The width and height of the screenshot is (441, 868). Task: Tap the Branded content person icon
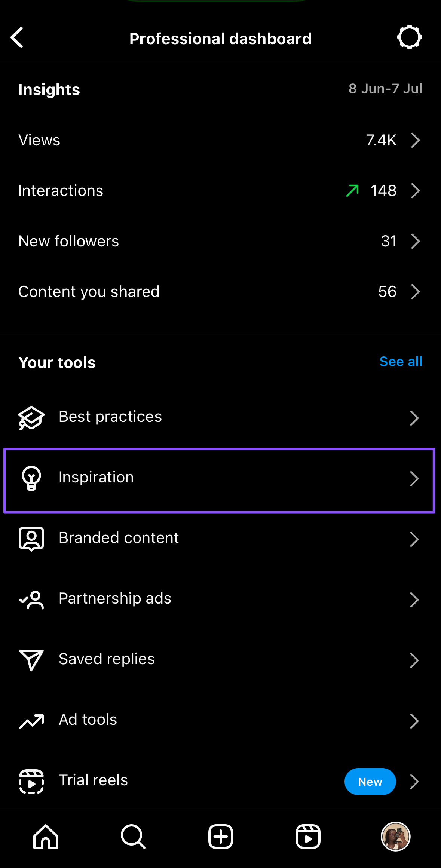[31, 539]
